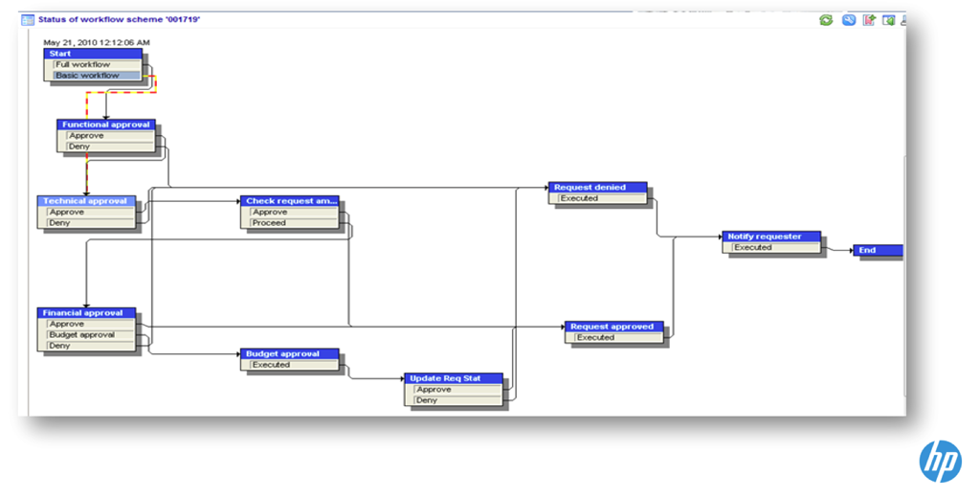Click Approve under Update Req Stat
Viewport: 980px width, 498px height.
[458, 389]
